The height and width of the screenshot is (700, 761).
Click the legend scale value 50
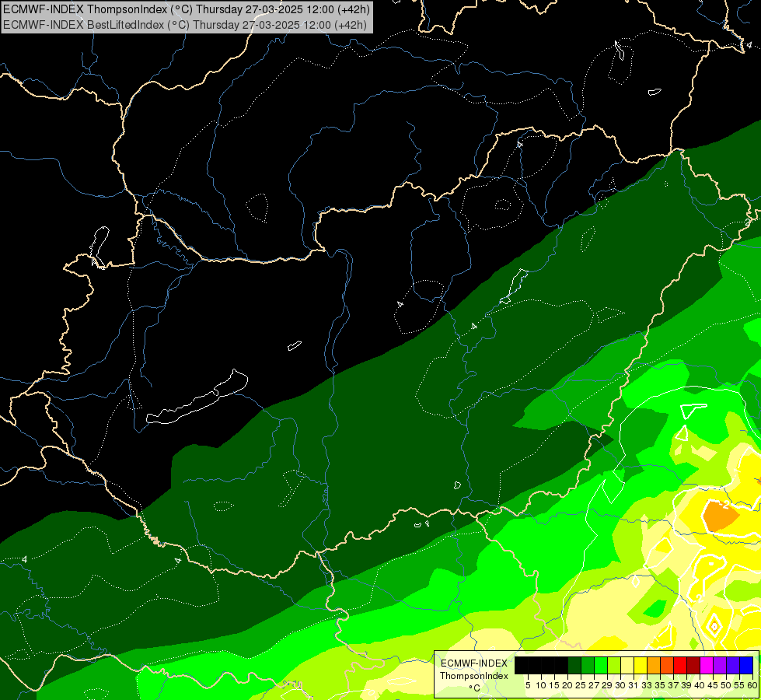[727, 685]
